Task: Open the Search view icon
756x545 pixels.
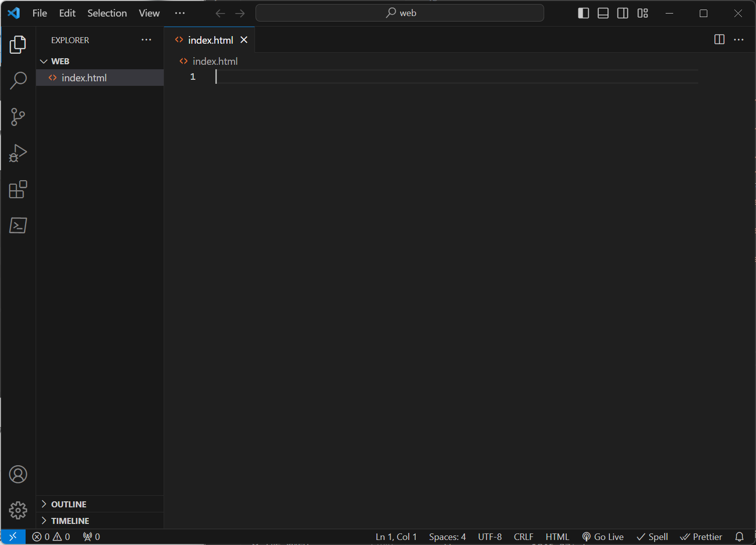Action: coord(18,80)
